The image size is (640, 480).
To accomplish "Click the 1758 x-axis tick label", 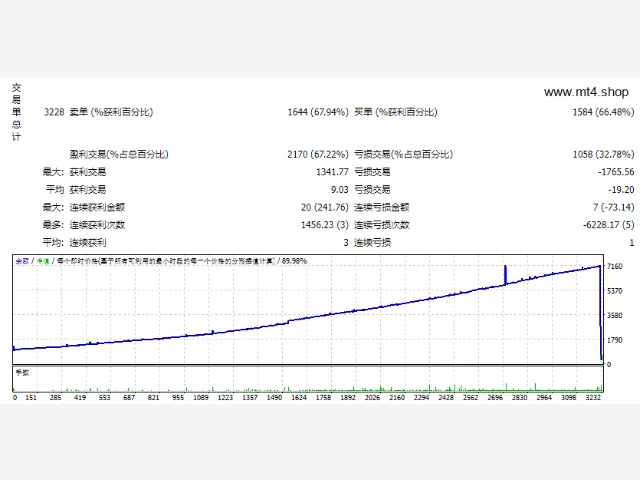I will tap(323, 397).
